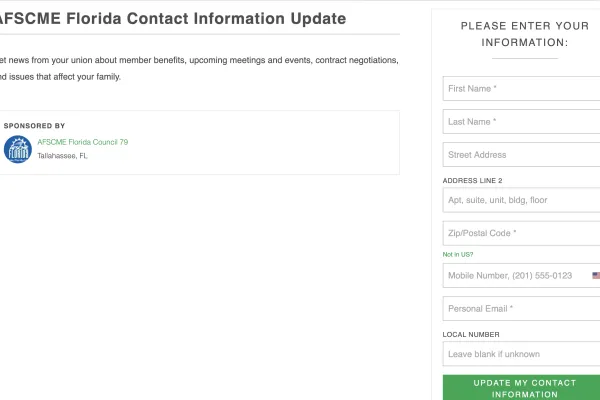Click the union news description paragraph

198,68
